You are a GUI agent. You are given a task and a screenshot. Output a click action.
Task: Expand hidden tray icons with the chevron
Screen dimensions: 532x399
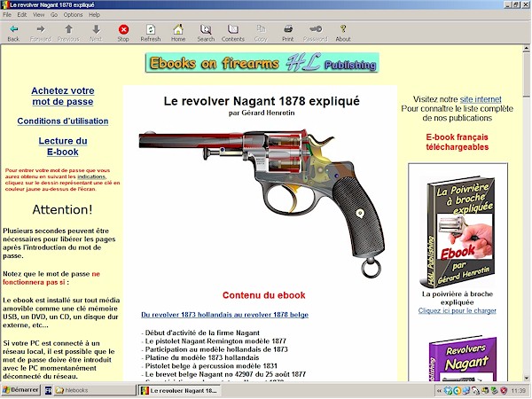pos(439,391)
